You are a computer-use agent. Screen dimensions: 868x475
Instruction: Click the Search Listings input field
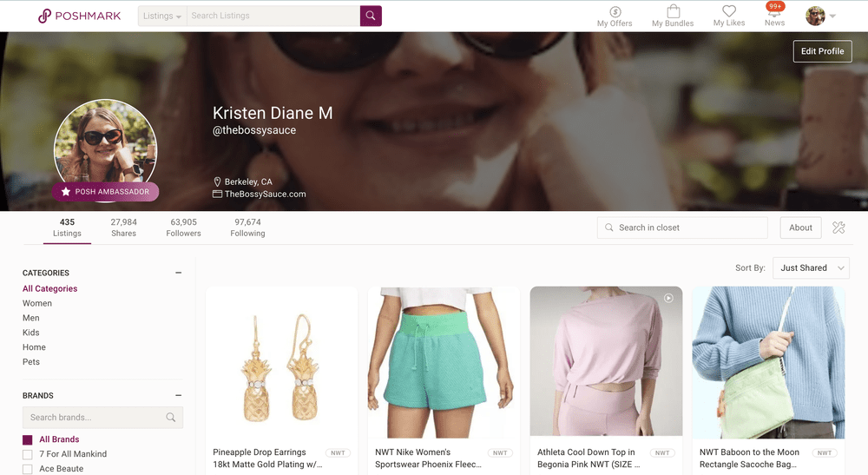273,16
